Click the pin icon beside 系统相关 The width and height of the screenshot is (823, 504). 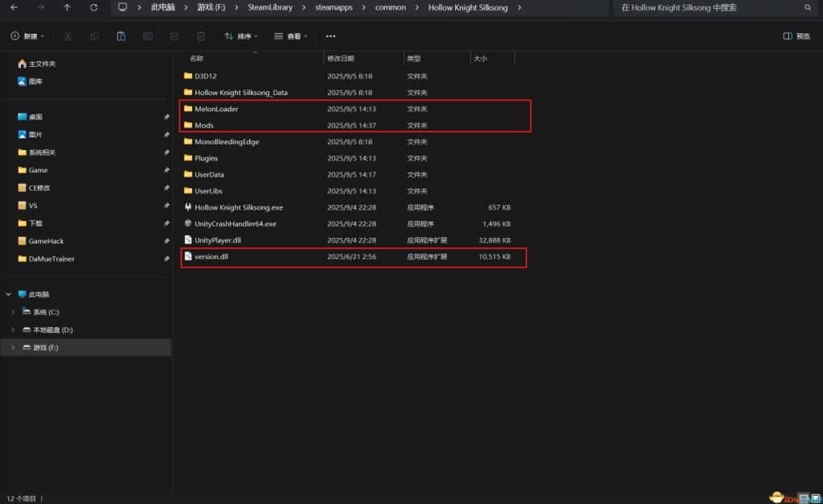(166, 152)
